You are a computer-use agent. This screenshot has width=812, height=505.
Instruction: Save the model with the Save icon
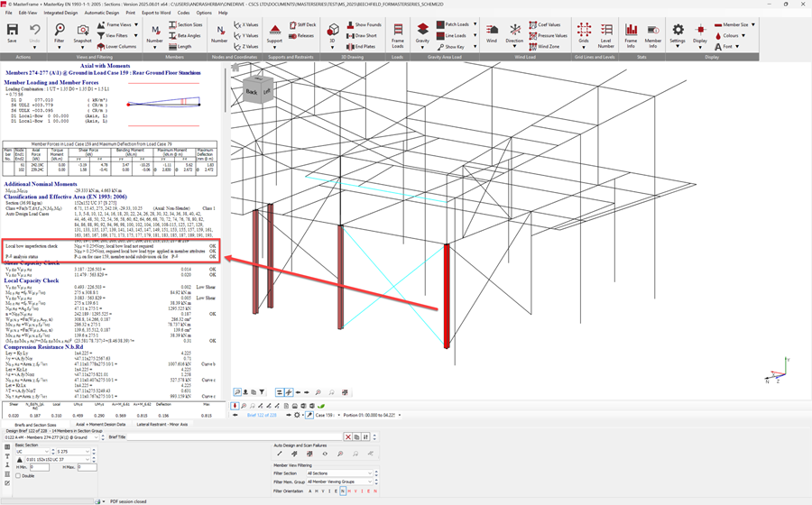pos(12,32)
